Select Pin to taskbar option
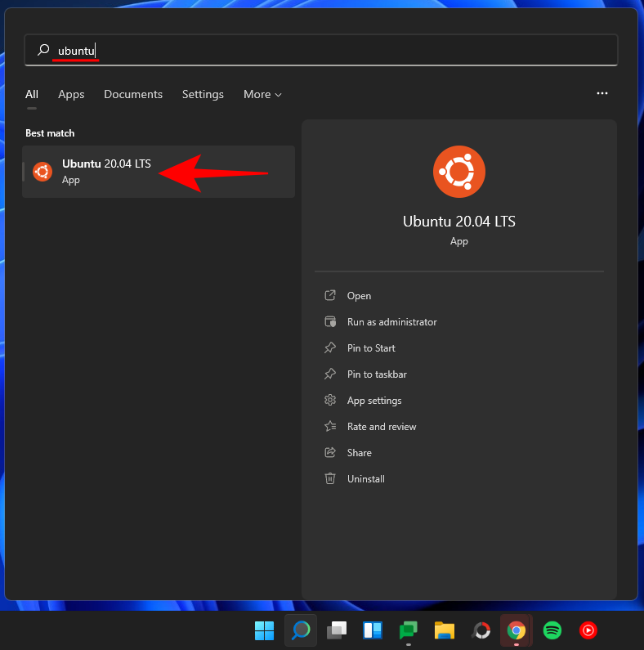This screenshot has width=644, height=650. 377,374
